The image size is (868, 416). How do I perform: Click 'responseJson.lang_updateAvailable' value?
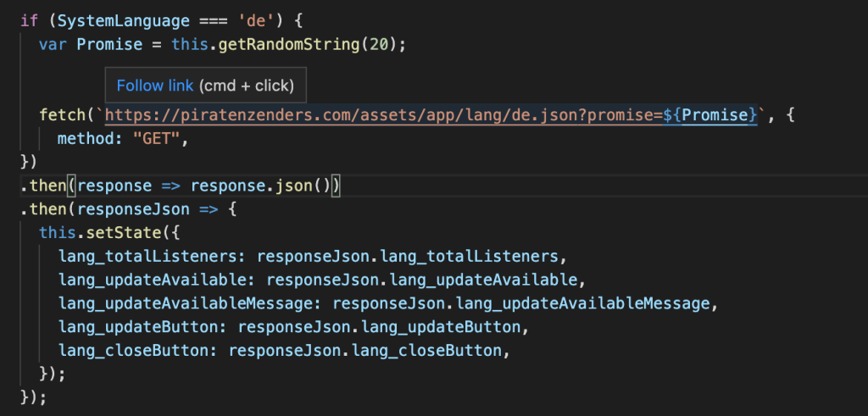(x=421, y=280)
